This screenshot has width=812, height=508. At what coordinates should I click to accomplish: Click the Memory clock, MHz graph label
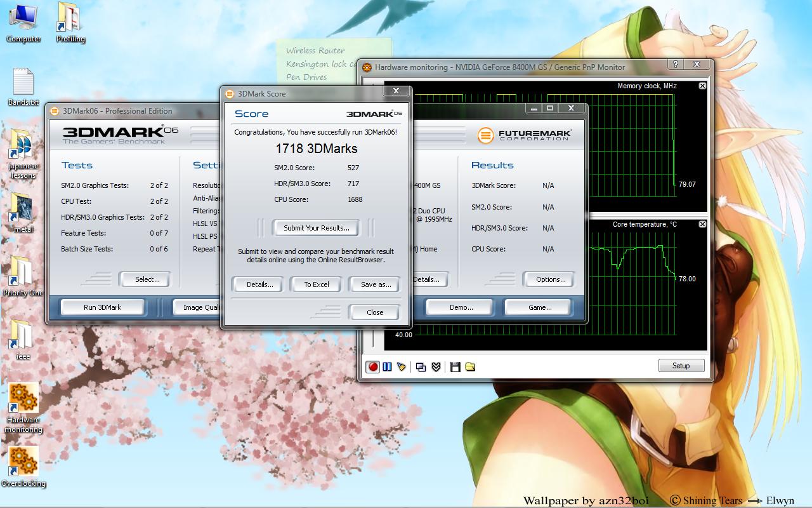coord(647,86)
